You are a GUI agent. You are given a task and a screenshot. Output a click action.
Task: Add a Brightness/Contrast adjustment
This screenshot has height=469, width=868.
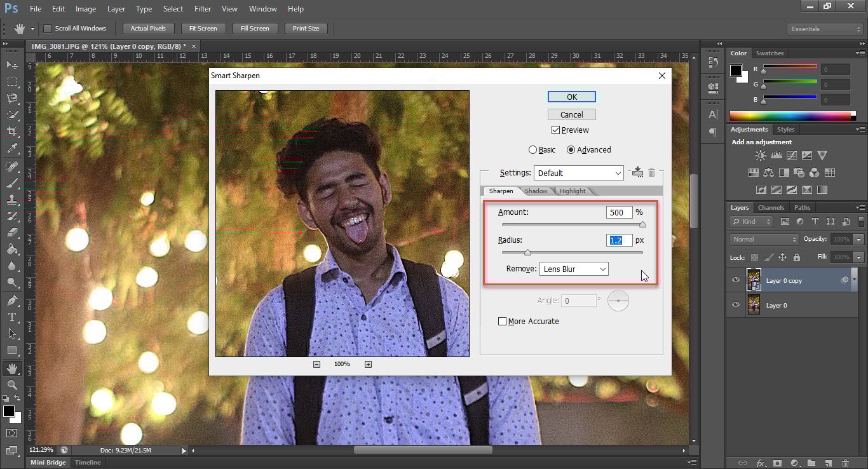(761, 155)
